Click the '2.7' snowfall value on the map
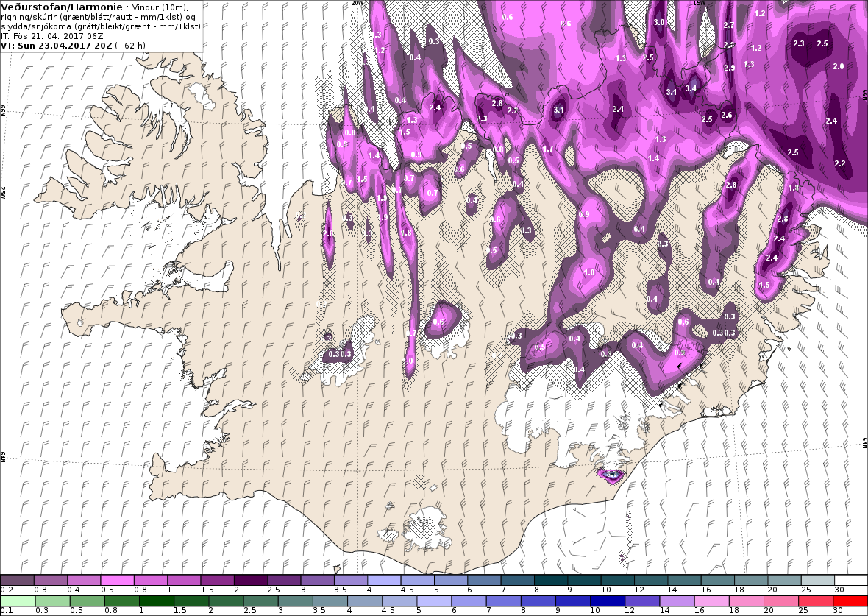 click(x=729, y=26)
